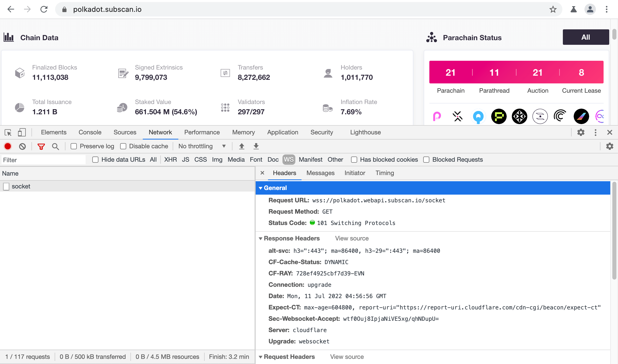
Task: Show the Messages tab for socket
Action: (320, 173)
